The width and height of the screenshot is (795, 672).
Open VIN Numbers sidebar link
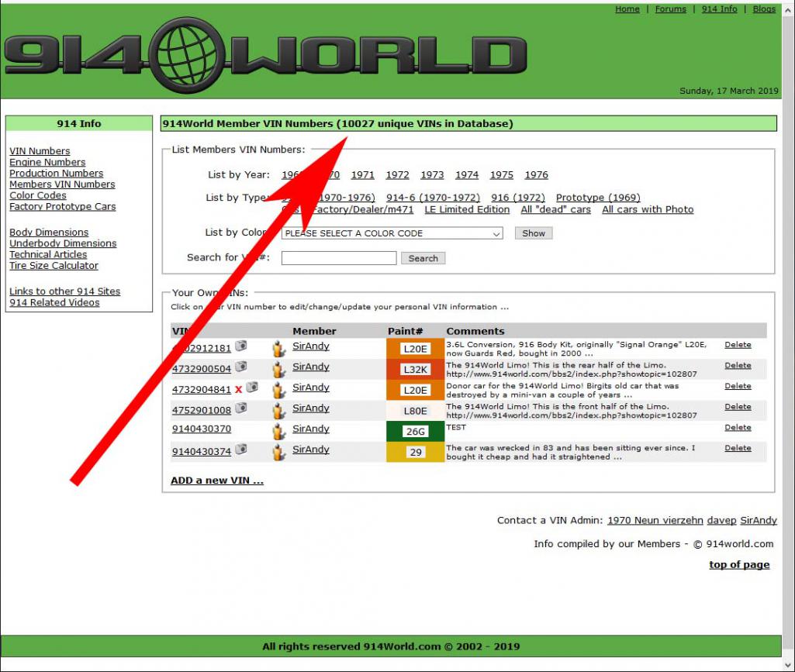pos(40,151)
